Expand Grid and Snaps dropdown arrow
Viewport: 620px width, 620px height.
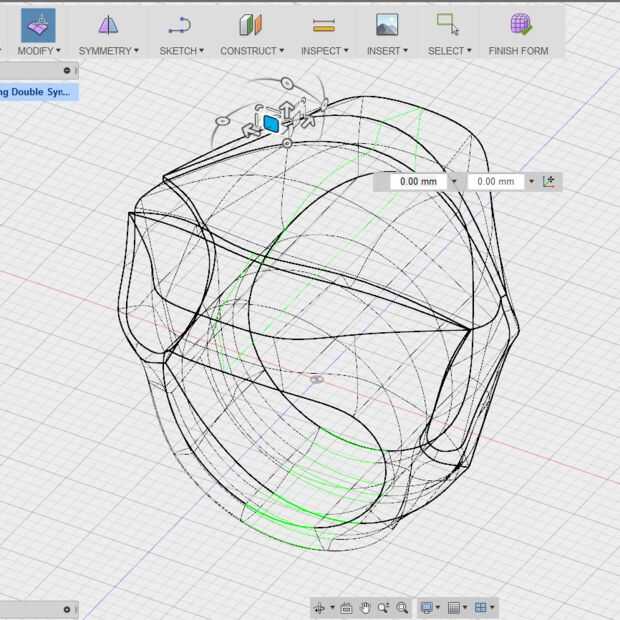click(x=465, y=607)
